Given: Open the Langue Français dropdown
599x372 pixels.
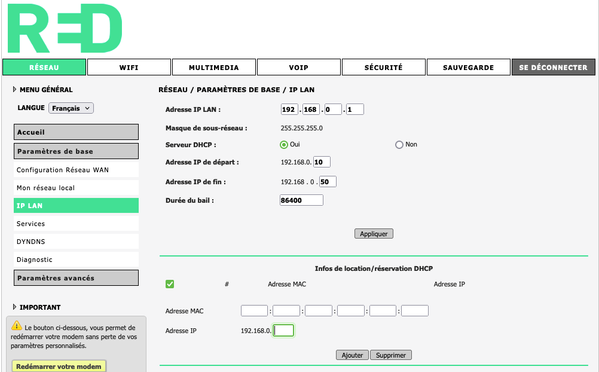Looking at the screenshot, I should pos(71,108).
